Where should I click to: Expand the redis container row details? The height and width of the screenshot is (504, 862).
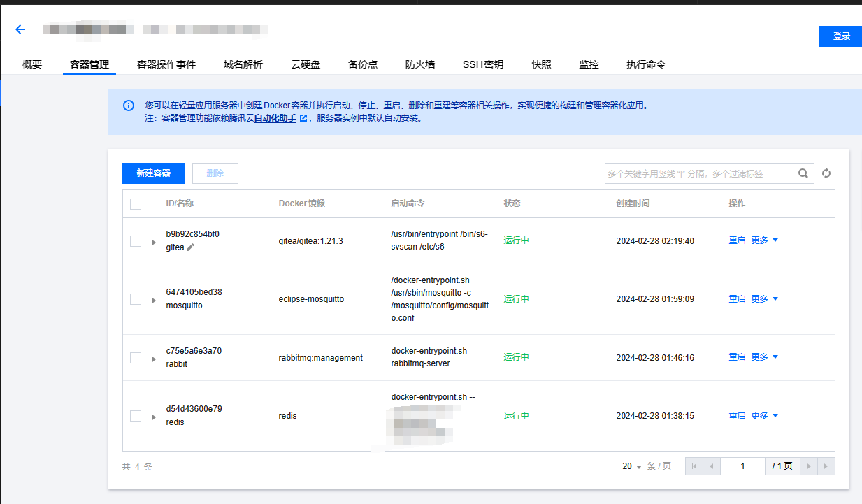pyautogui.click(x=154, y=417)
